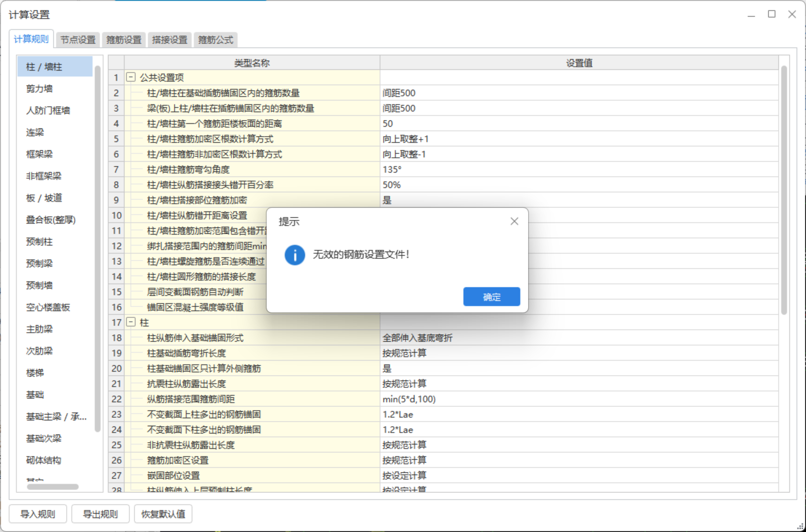Viewport: 806px width, 532px height.
Task: Select 基础主梁 / 承... in the left list
Action: (55, 416)
